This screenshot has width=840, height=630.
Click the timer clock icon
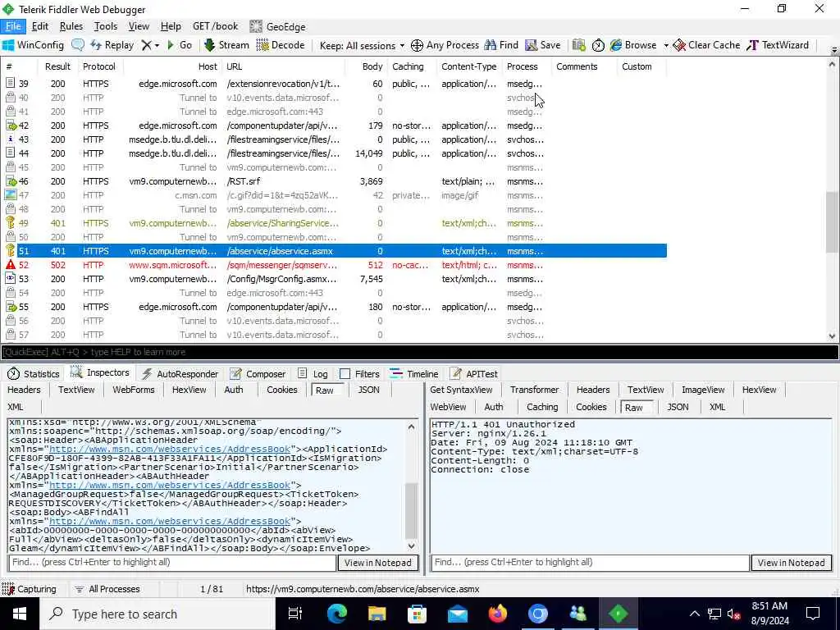pyautogui.click(x=598, y=45)
